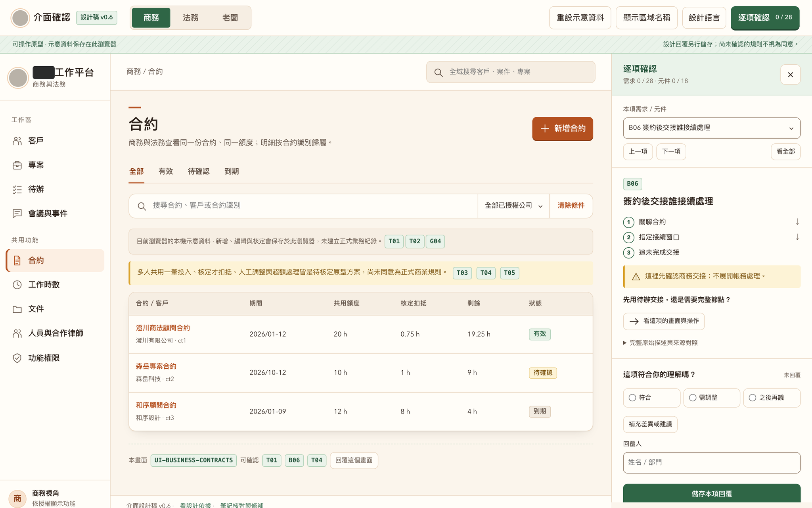This screenshot has height=508, width=812.
Task: Click down arrow beside 關聯合約 step
Action: click(x=797, y=222)
